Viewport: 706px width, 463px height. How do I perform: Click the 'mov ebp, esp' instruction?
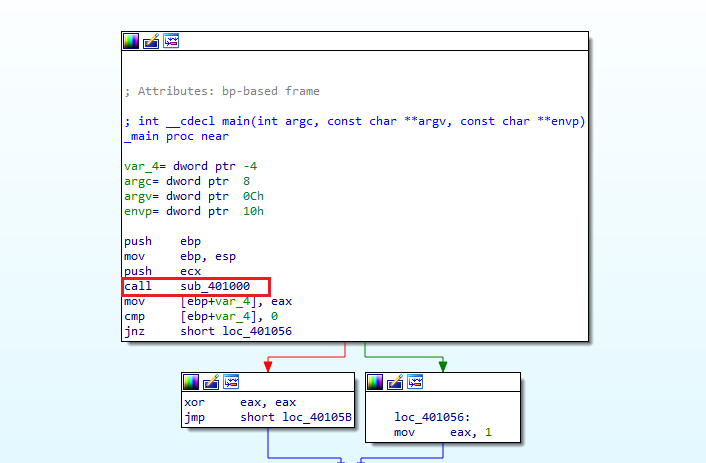(x=180, y=256)
